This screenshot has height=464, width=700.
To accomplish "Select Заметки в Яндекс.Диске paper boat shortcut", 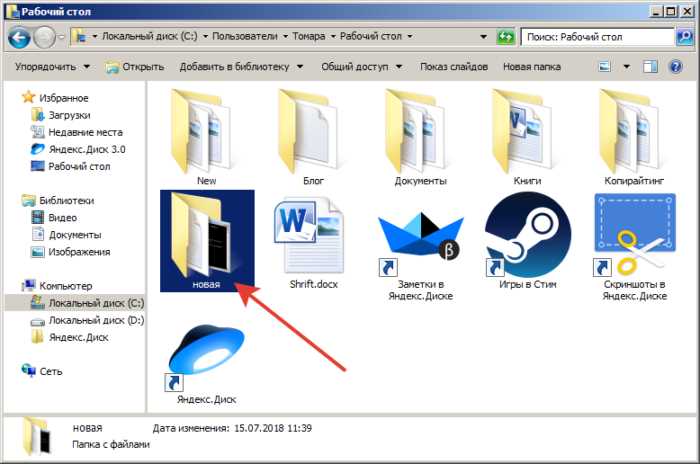I will click(x=420, y=250).
